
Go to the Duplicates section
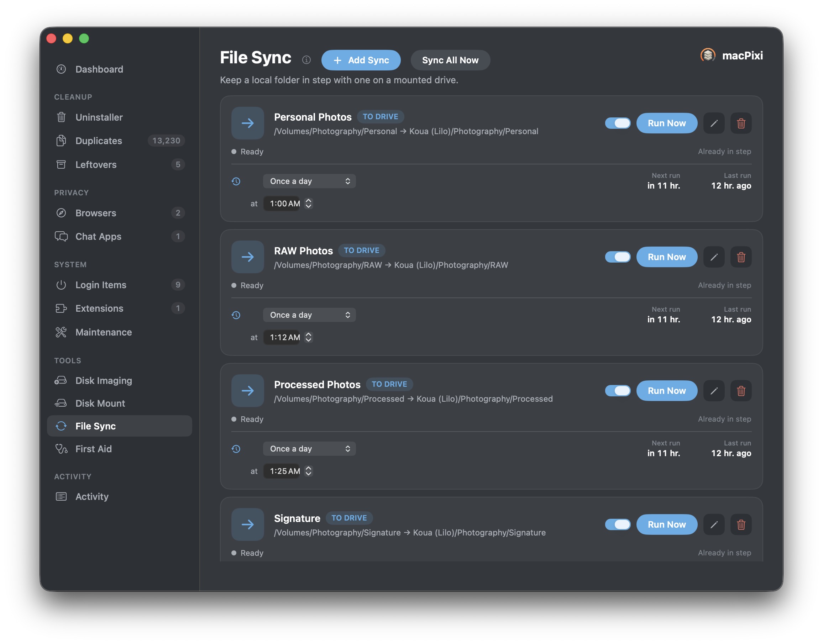(119, 141)
